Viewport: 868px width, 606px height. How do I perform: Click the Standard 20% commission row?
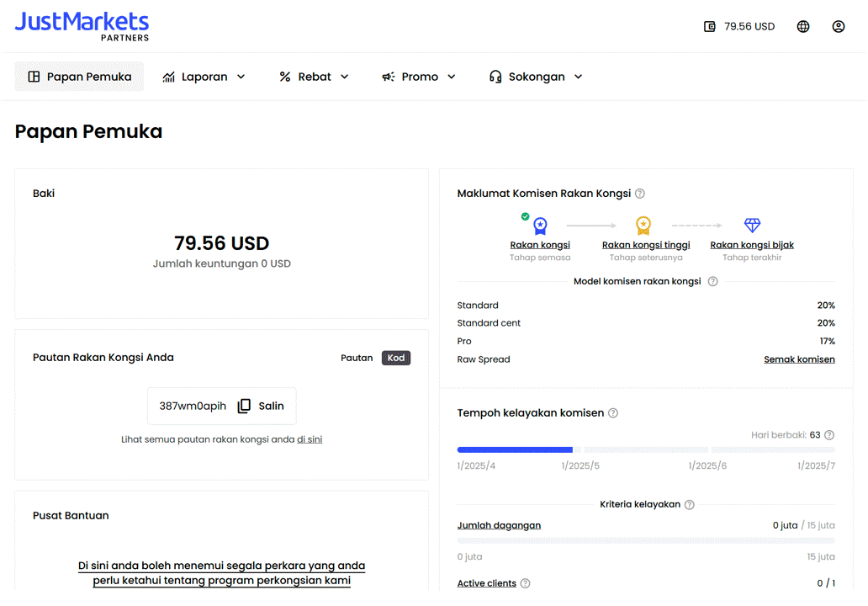pos(646,306)
